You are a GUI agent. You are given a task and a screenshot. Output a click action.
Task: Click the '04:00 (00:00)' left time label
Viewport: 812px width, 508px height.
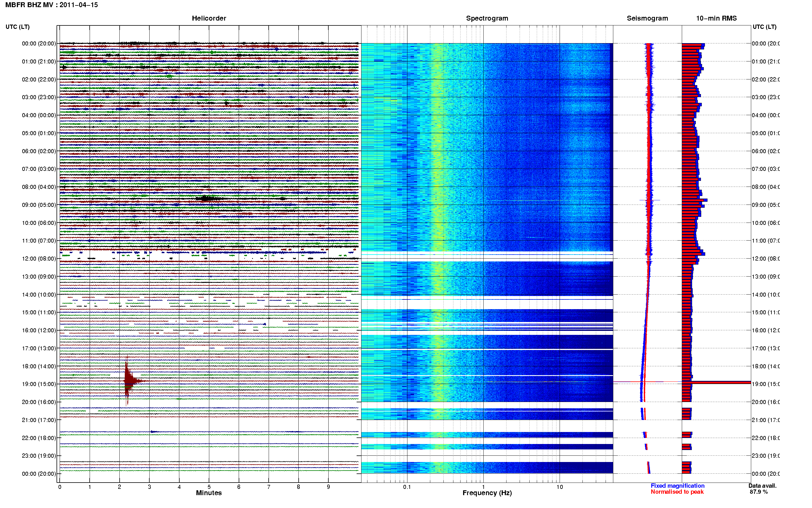click(39, 115)
